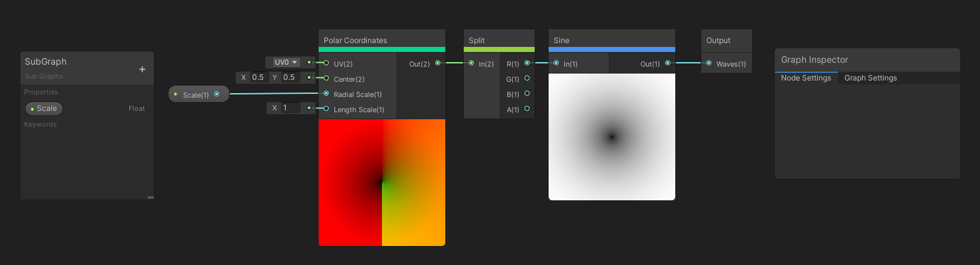Click the Center Y value field
This screenshot has width=980, height=265.
click(290, 77)
